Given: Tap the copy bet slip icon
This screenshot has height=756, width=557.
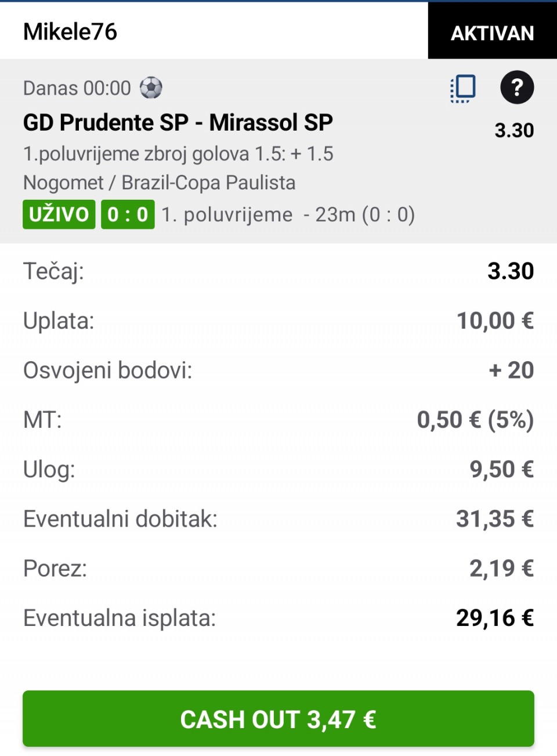Looking at the screenshot, I should tap(463, 88).
